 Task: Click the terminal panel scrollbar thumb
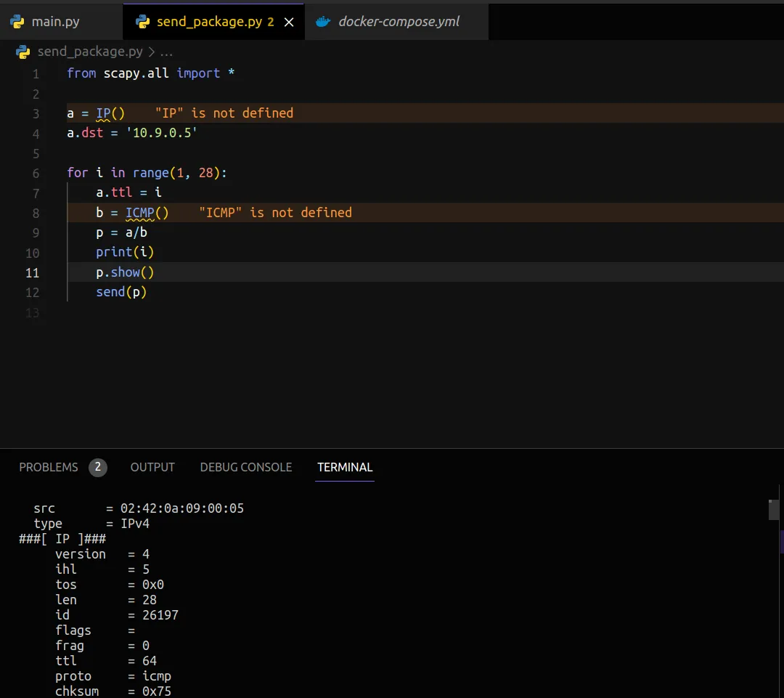coord(773,510)
